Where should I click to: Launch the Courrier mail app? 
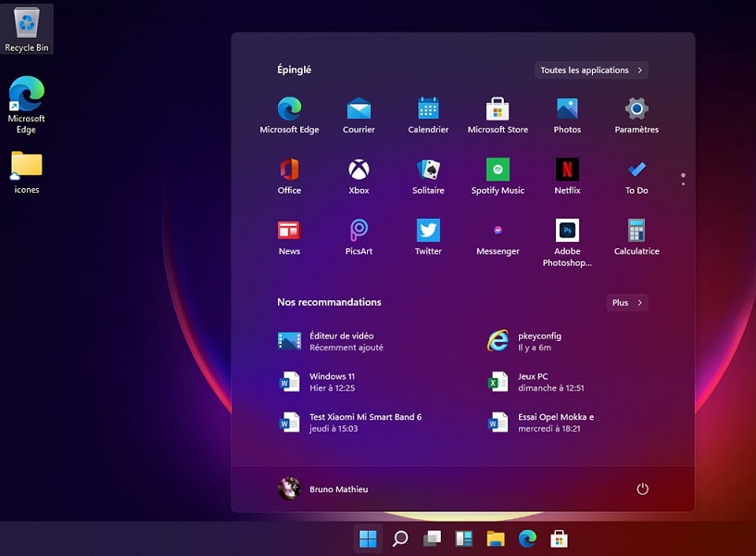[x=359, y=109]
